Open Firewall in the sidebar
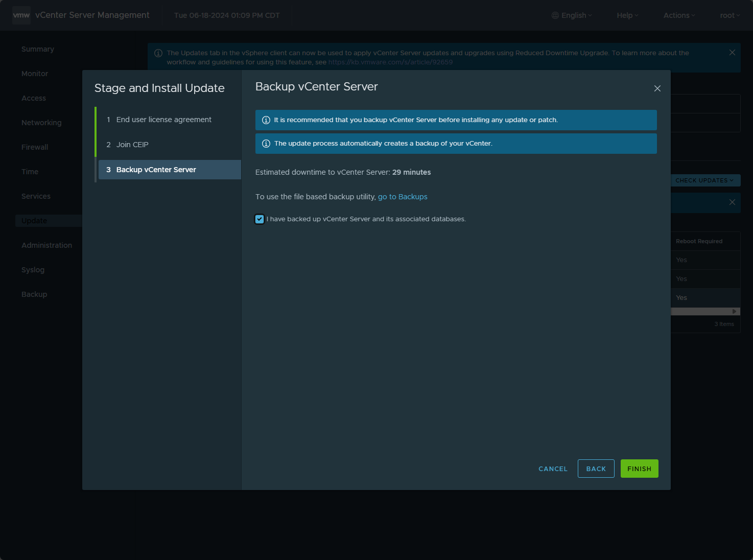753x560 pixels. point(35,147)
